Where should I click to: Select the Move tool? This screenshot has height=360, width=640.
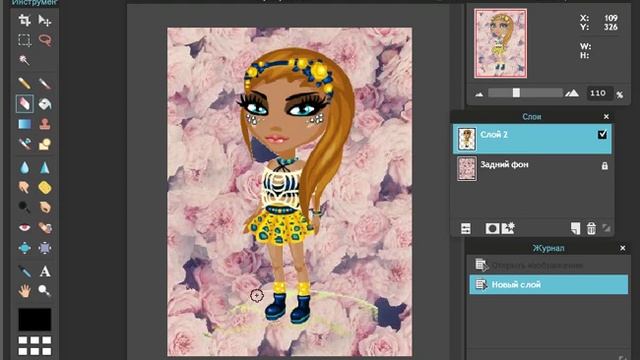(44, 20)
